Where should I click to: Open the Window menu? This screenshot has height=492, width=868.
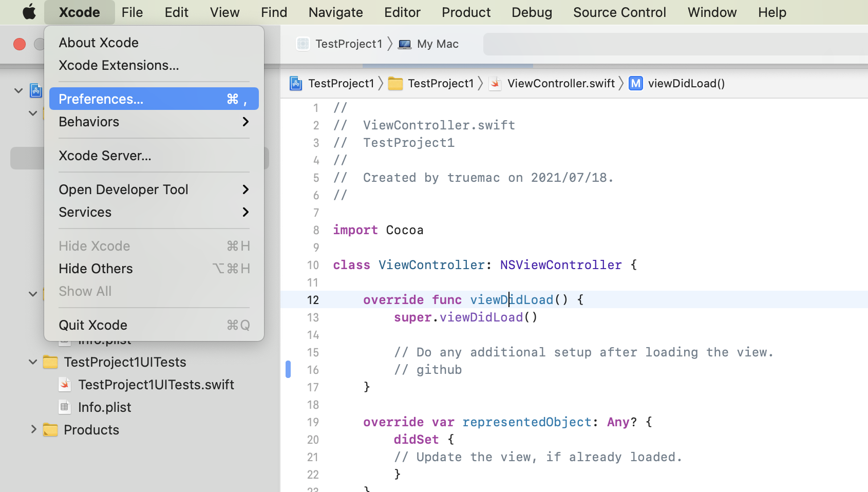pyautogui.click(x=712, y=12)
